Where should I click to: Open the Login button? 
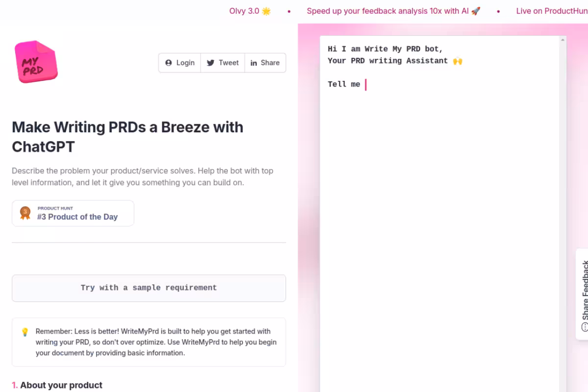pos(180,63)
